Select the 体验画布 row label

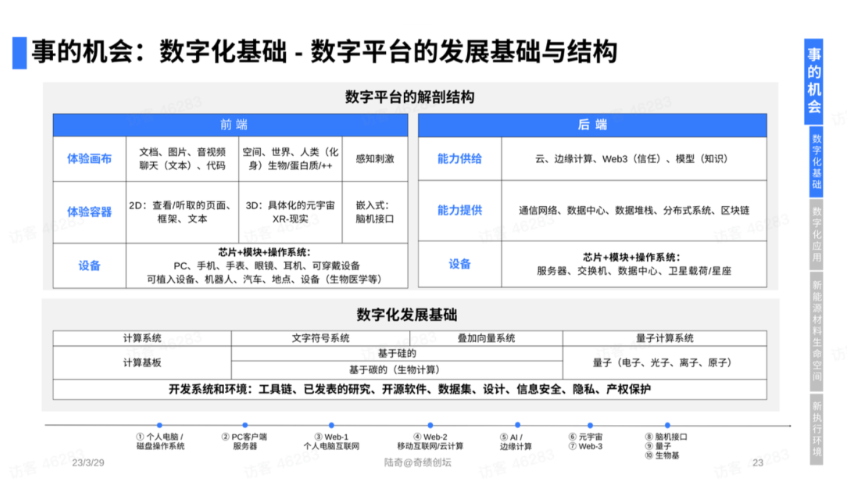tap(89, 159)
